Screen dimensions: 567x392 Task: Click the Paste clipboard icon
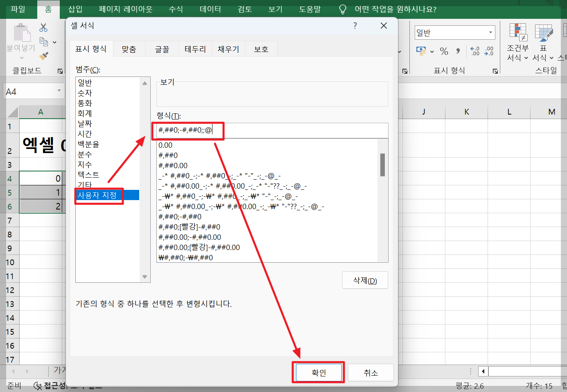pos(22,33)
